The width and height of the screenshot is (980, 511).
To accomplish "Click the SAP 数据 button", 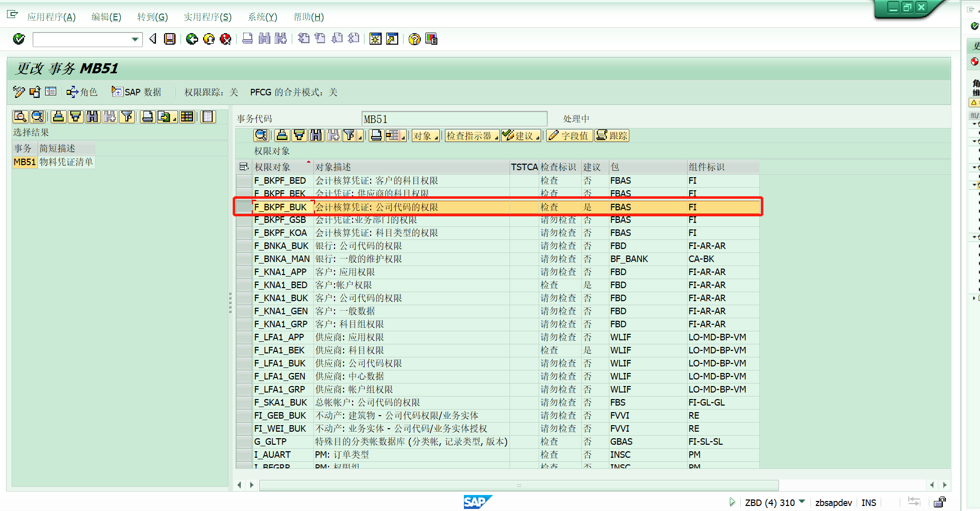I will coord(136,92).
